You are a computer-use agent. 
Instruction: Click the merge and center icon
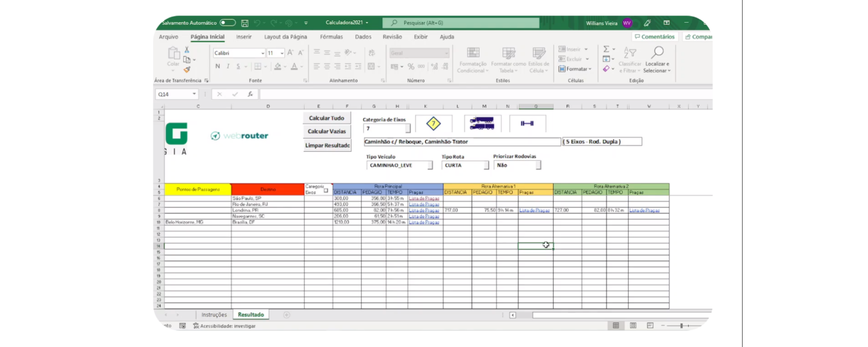coord(372,66)
